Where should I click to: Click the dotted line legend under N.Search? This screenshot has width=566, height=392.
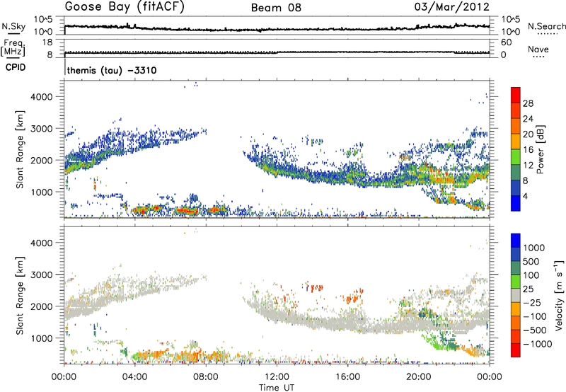[548, 33]
